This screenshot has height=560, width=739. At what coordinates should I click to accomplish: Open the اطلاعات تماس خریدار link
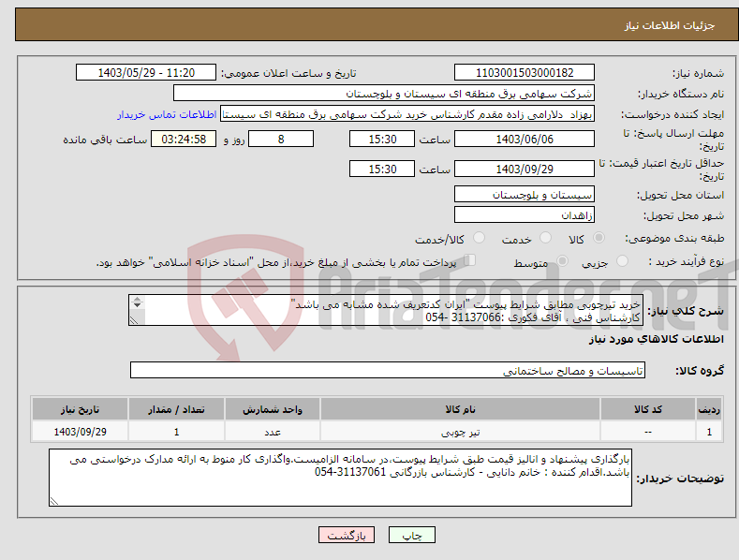(167, 114)
